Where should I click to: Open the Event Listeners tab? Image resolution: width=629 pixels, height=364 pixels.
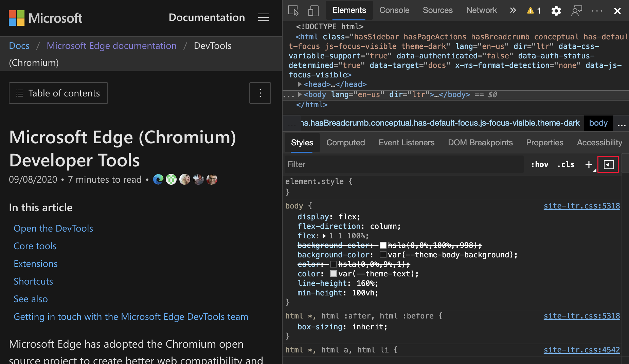pyautogui.click(x=407, y=143)
